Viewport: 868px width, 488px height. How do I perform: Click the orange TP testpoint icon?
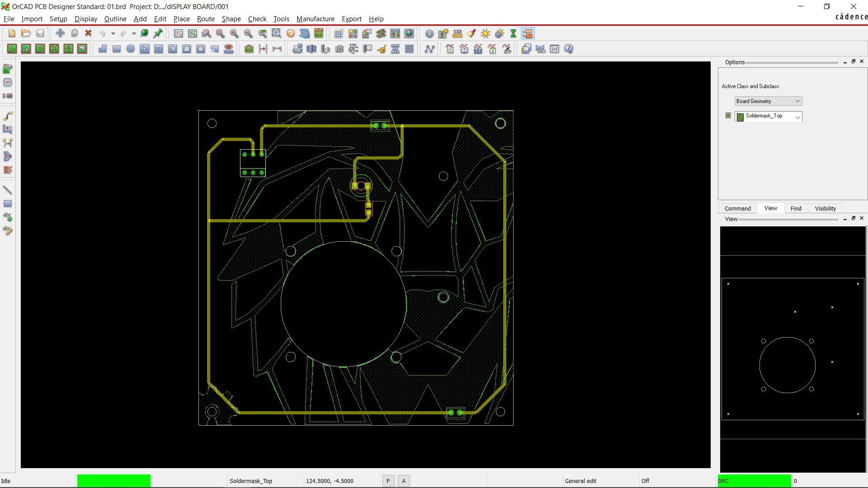coord(382,49)
